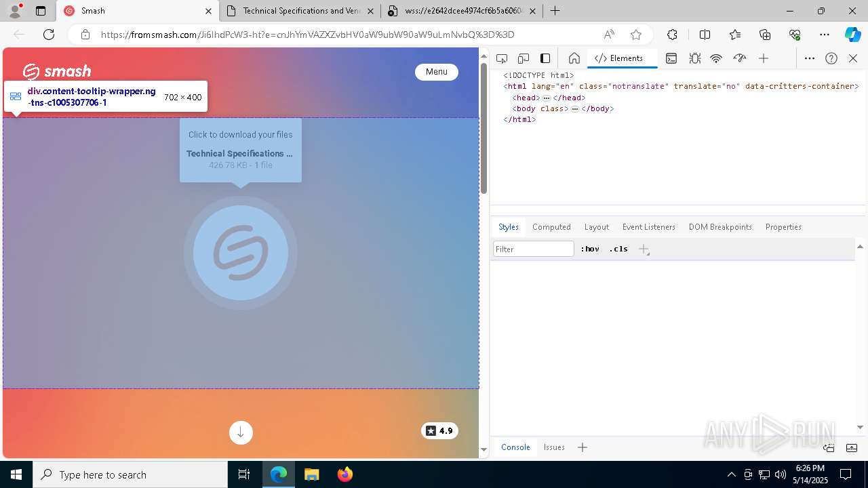Image resolution: width=868 pixels, height=488 pixels.
Task: Expand the quick view drawer icon
Action: click(852, 448)
